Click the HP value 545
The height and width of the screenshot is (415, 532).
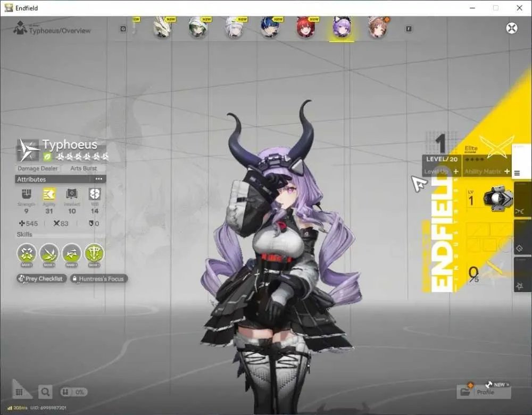pyautogui.click(x=29, y=223)
